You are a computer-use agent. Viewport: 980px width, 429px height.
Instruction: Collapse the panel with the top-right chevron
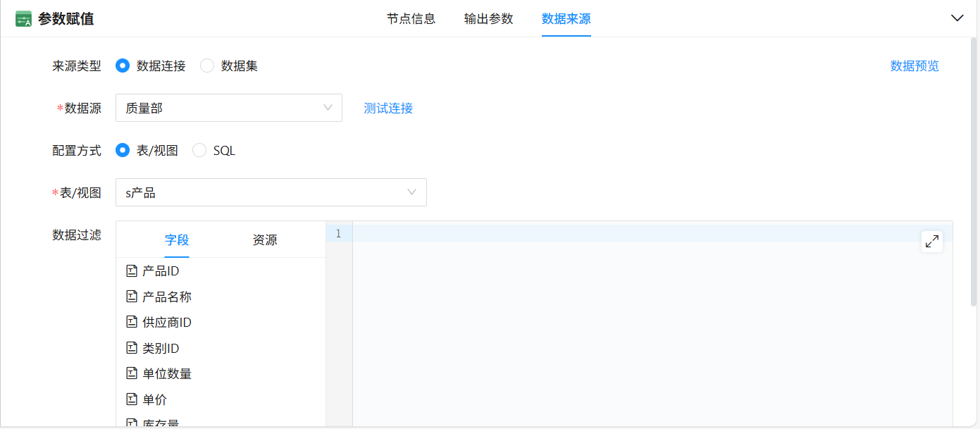(957, 17)
